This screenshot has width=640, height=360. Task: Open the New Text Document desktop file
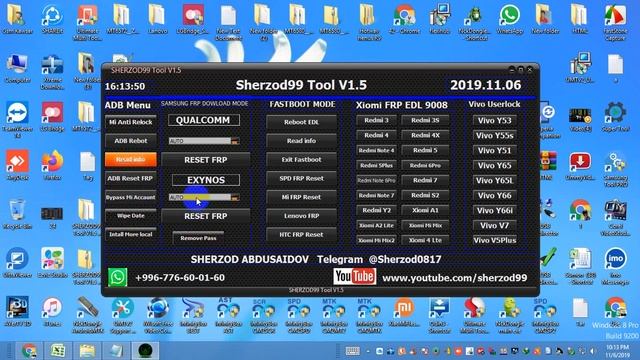coord(229,22)
